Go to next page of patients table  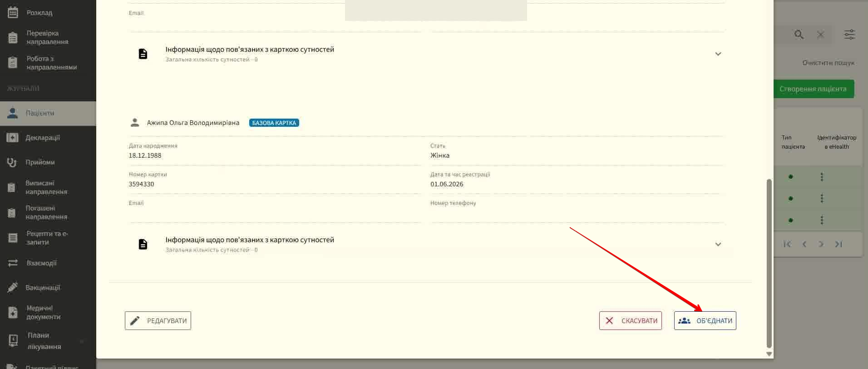821,244
